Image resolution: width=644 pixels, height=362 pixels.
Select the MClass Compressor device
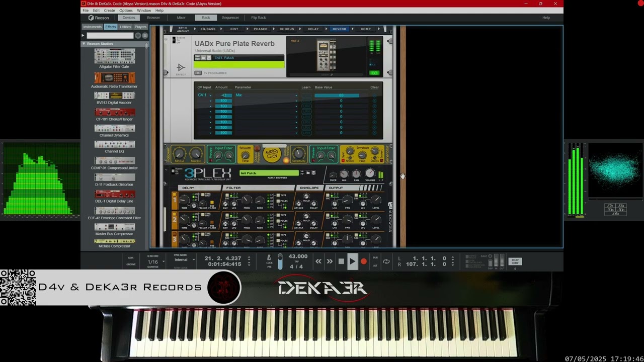114,243
